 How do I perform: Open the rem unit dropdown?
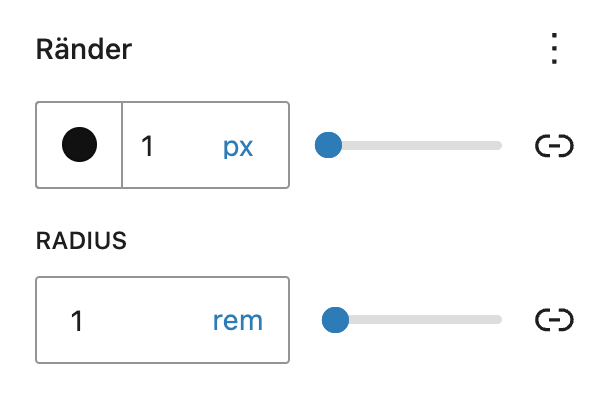click(238, 321)
